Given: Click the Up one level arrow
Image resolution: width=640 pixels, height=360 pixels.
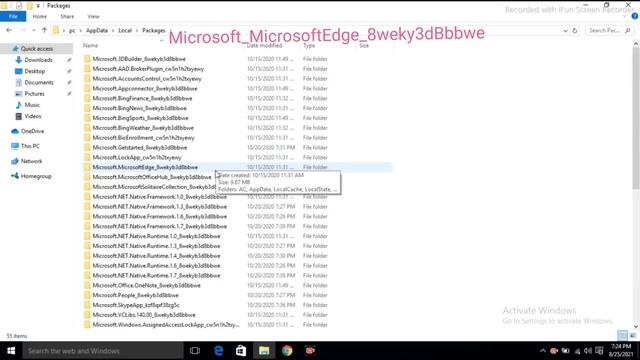Looking at the screenshot, I should click(44, 30).
